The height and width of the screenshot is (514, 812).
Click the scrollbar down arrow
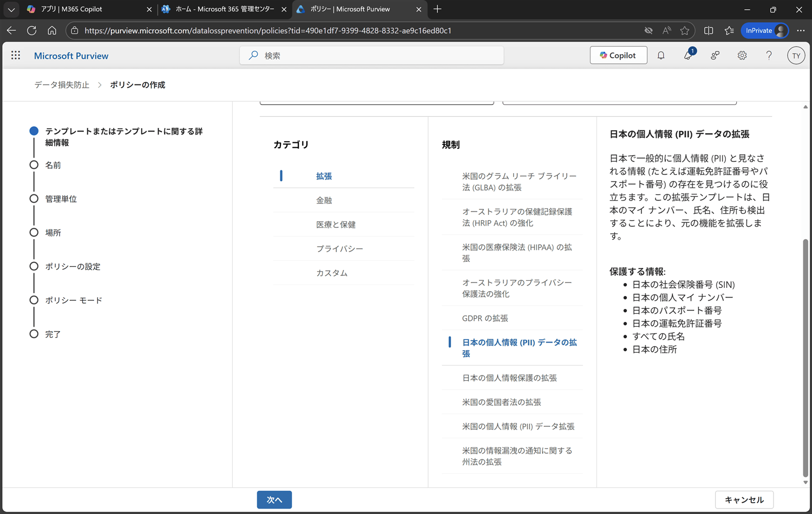pyautogui.click(x=806, y=482)
